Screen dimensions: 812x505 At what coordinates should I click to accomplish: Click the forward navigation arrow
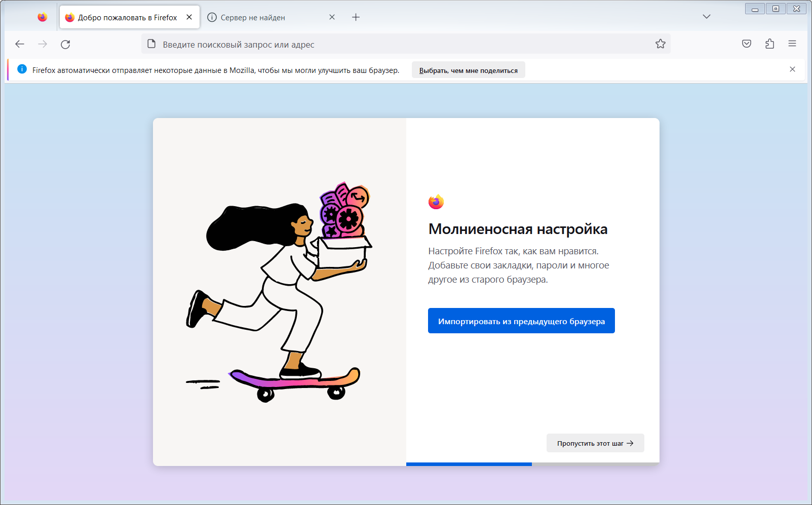click(43, 44)
